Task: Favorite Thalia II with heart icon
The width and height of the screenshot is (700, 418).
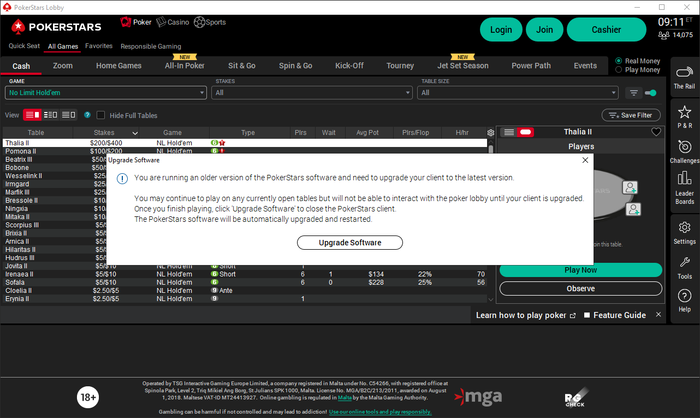Action: (656, 132)
